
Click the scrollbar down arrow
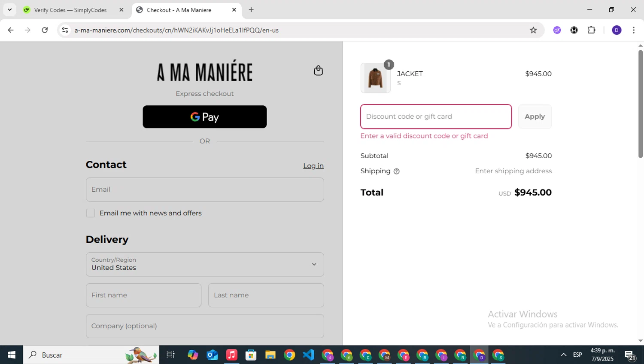pyautogui.click(x=640, y=341)
